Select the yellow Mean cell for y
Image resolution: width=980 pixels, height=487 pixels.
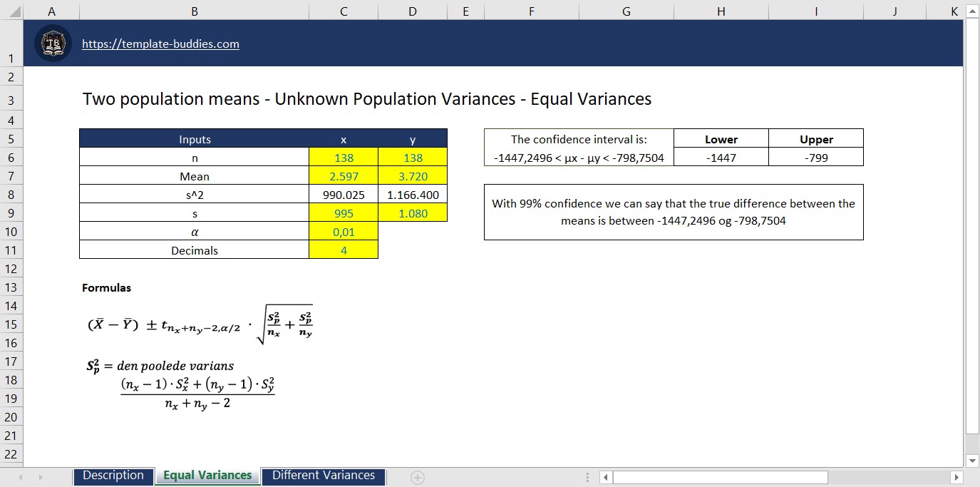412,175
